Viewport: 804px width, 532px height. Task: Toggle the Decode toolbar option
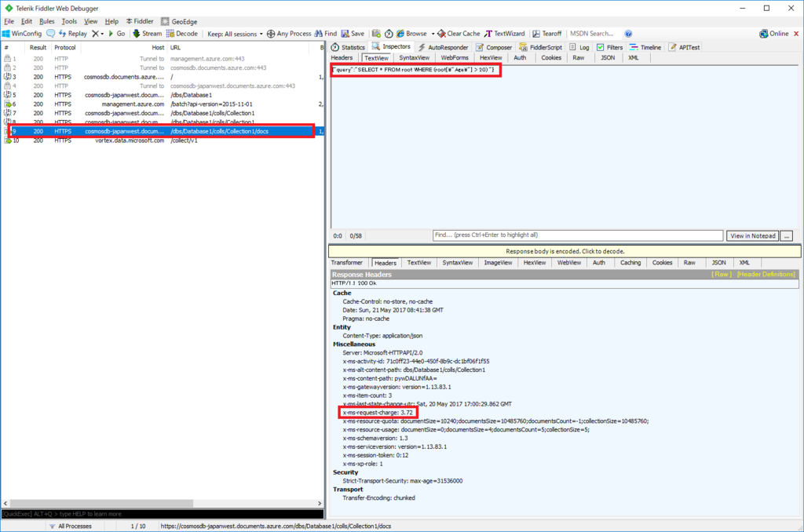pos(182,34)
